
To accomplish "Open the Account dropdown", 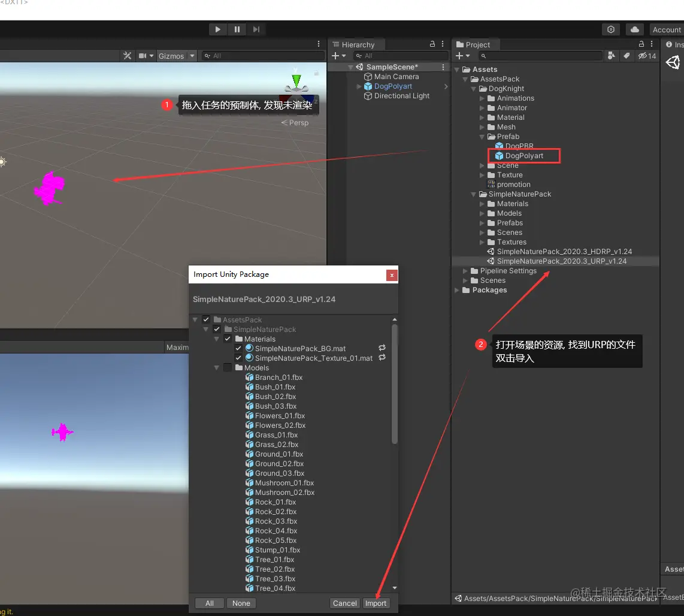I will tap(667, 30).
